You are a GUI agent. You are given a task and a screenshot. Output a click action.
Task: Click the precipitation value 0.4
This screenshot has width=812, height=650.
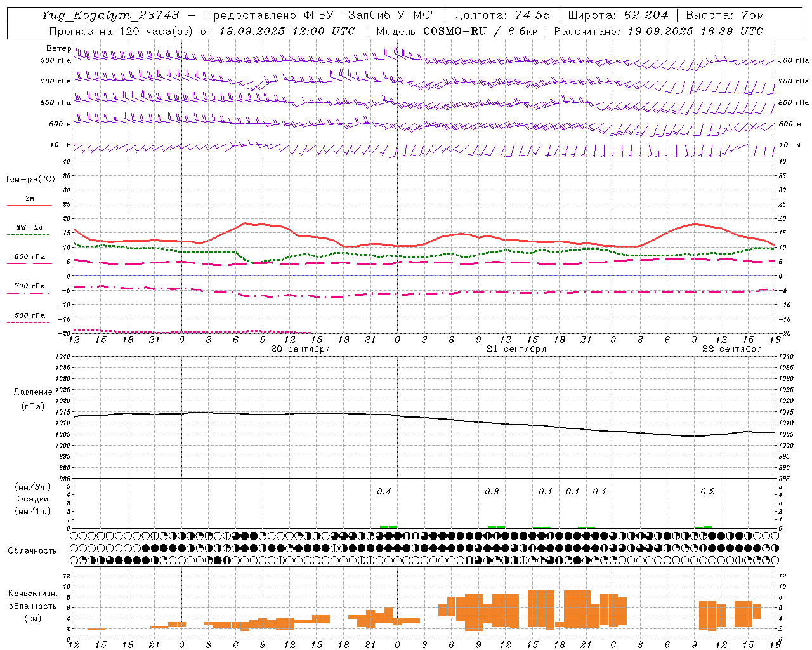point(384,492)
